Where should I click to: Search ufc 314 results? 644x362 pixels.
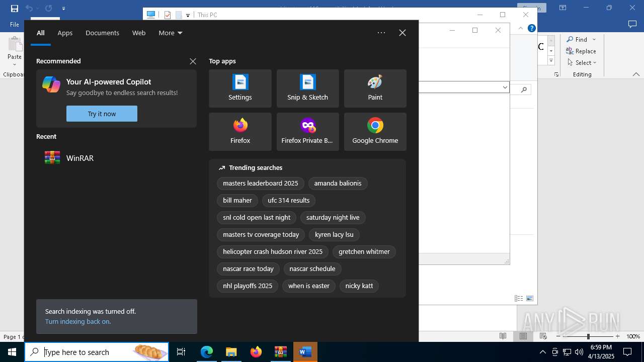click(289, 201)
